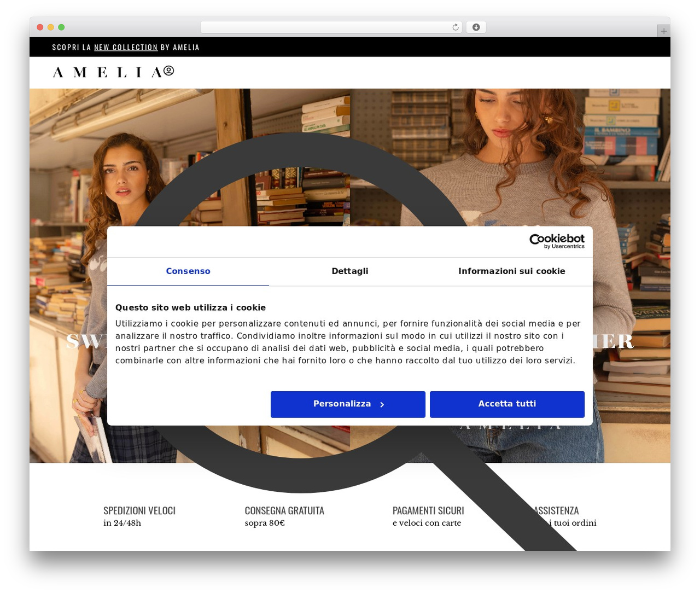This screenshot has width=700, height=593.
Task: Click the Accetta tutti button
Action: click(x=507, y=404)
